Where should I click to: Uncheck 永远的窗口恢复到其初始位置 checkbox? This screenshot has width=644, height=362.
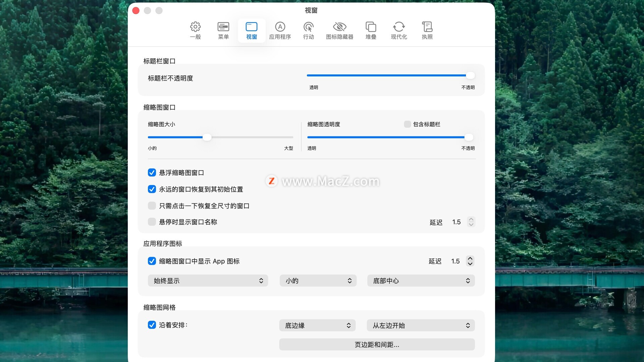(x=152, y=189)
